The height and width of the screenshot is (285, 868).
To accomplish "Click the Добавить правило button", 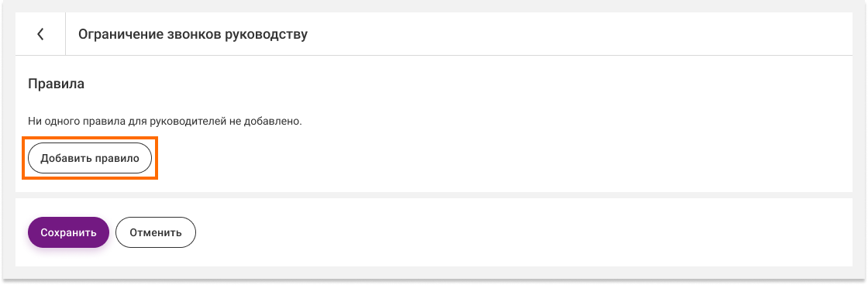I will (90, 158).
